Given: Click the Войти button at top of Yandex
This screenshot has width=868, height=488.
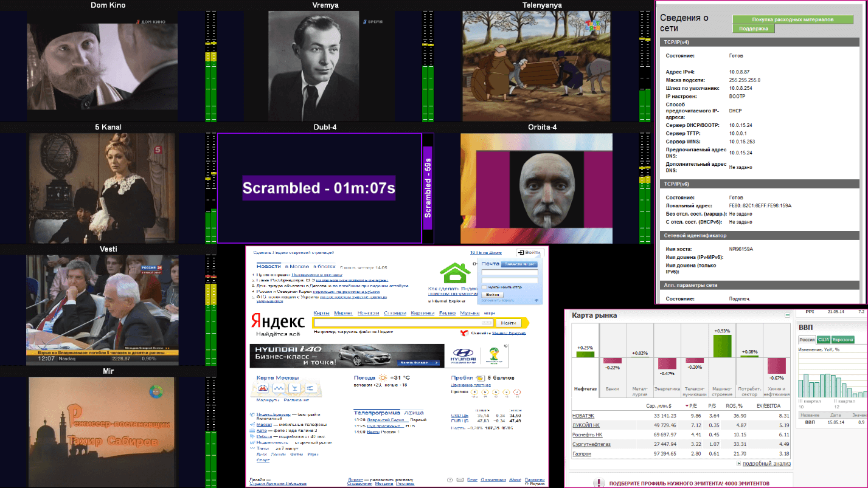Looking at the screenshot, I should pos(529,252).
